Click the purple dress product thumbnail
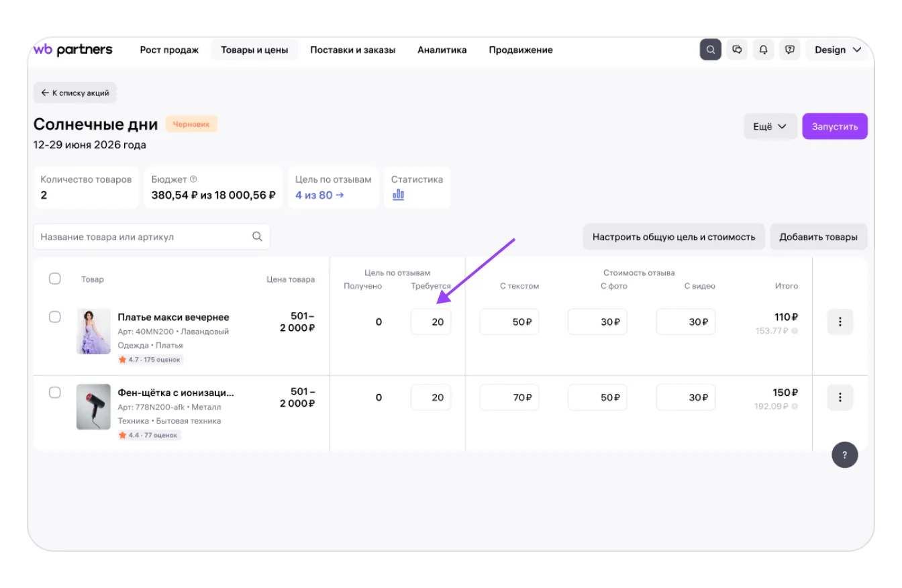Screen dimensions: 902x588 point(94,331)
